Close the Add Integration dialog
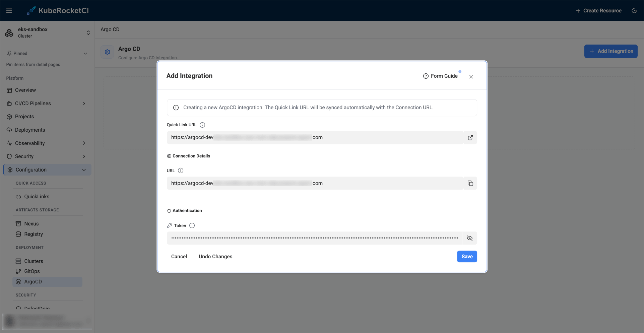644x333 pixels. (471, 77)
